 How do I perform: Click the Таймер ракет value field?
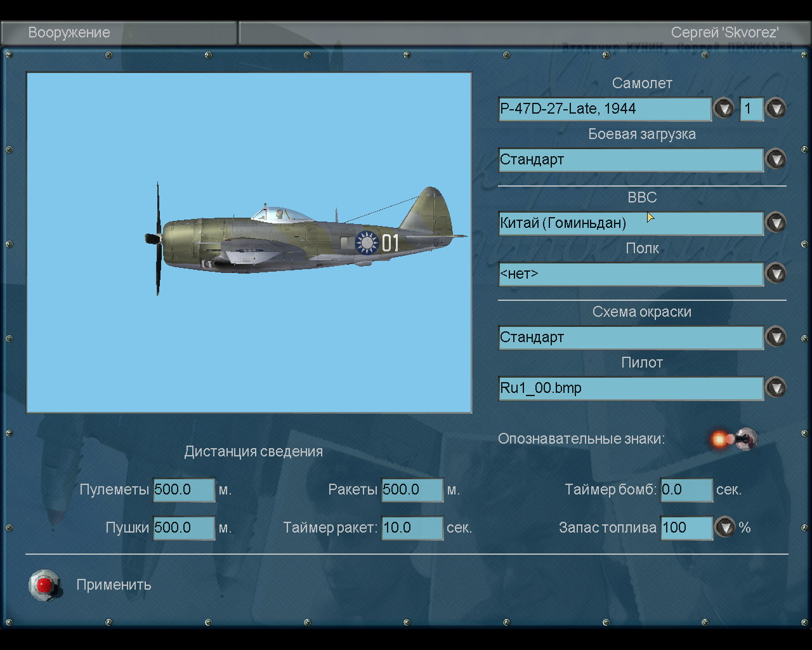pos(412,528)
